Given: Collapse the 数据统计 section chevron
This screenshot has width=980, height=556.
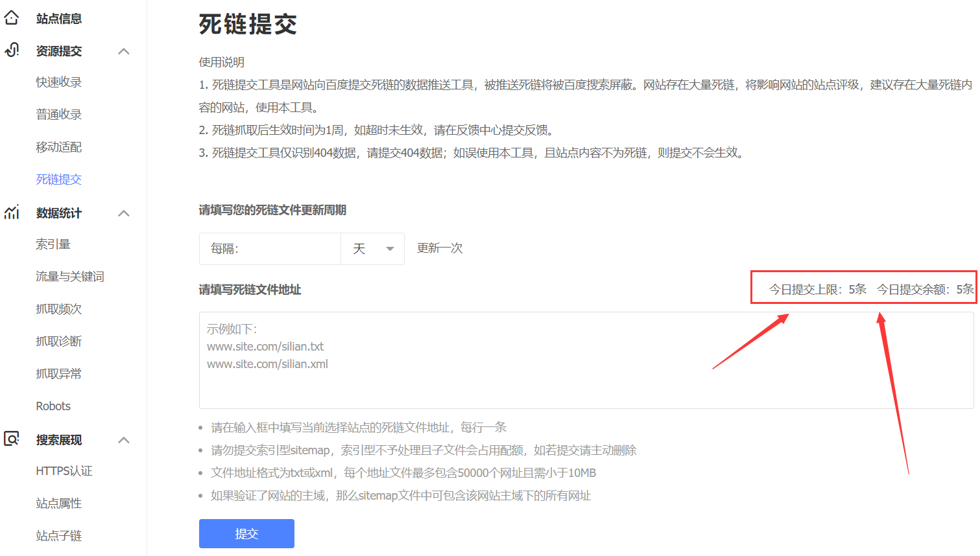Looking at the screenshot, I should tap(124, 213).
